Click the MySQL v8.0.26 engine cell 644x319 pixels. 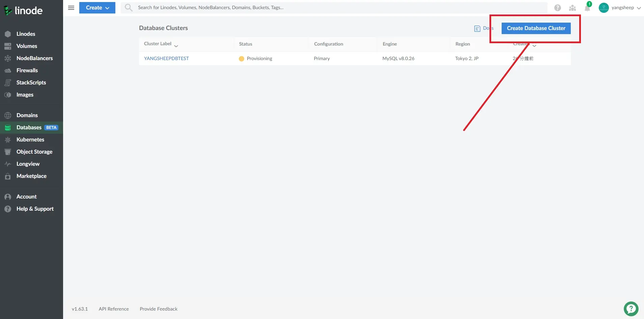398,58
